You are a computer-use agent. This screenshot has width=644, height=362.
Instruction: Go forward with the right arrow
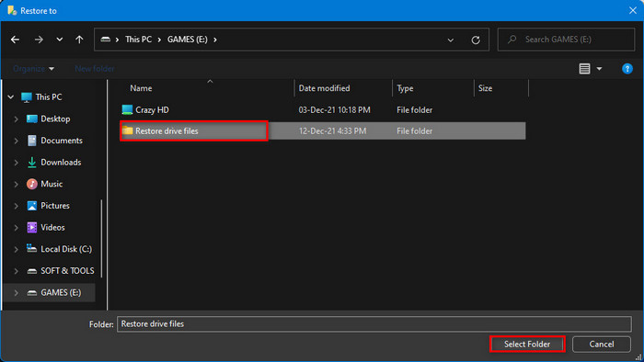pos(39,40)
